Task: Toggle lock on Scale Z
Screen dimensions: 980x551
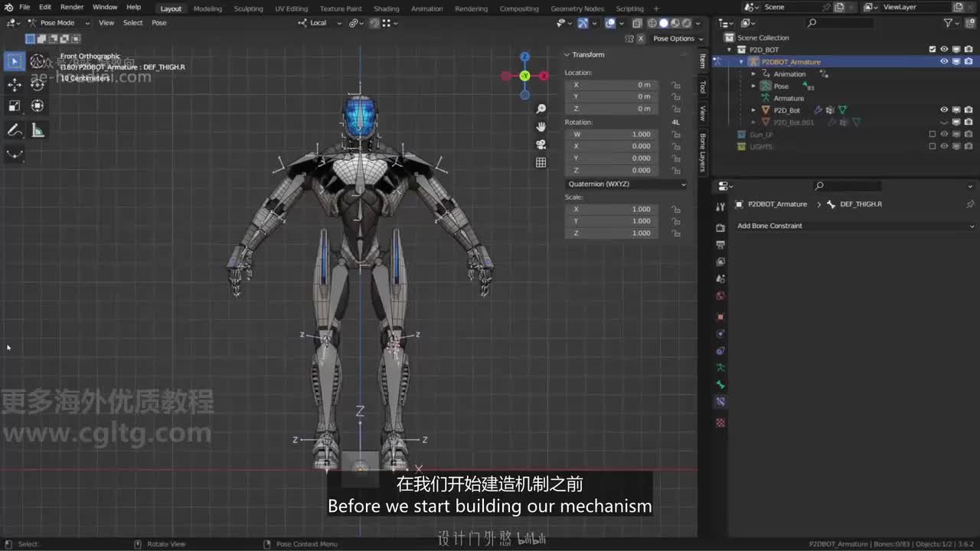Action: click(x=676, y=233)
